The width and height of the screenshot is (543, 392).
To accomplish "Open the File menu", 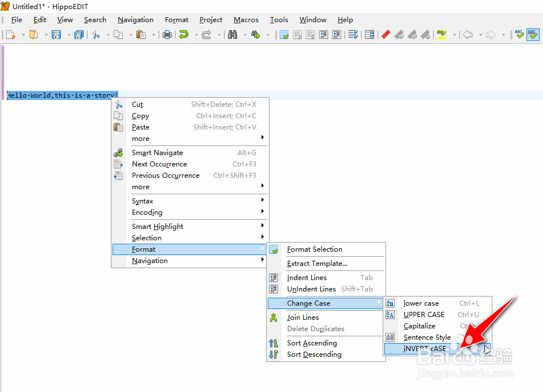I will pyautogui.click(x=16, y=20).
